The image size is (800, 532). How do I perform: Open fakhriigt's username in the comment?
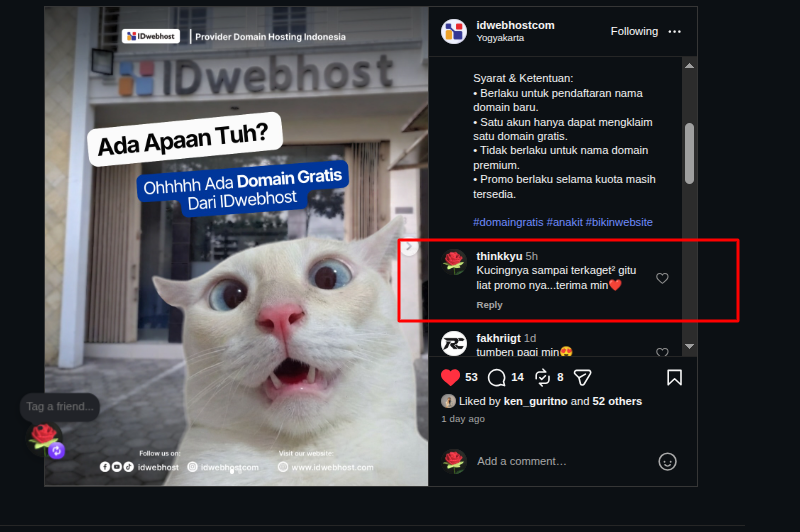pyautogui.click(x=498, y=338)
